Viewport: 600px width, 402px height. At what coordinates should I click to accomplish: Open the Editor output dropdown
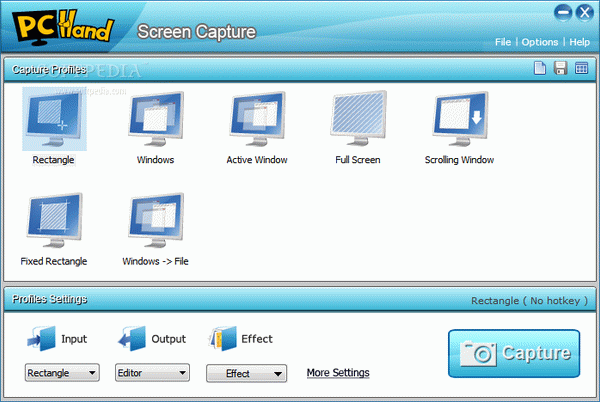(152, 373)
